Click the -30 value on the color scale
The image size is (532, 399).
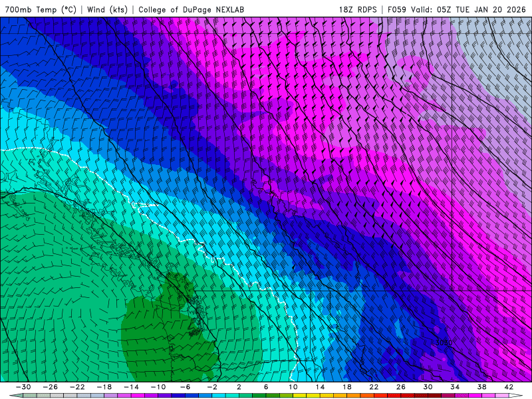point(23,387)
